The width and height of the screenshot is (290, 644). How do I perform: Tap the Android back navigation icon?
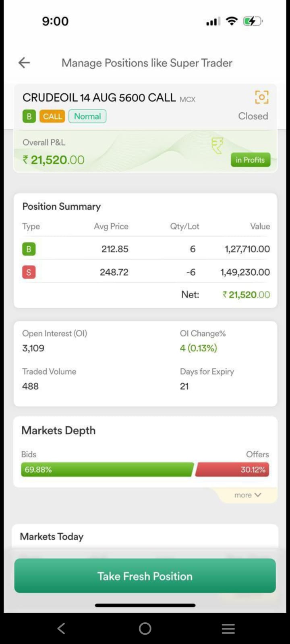pos(61,628)
